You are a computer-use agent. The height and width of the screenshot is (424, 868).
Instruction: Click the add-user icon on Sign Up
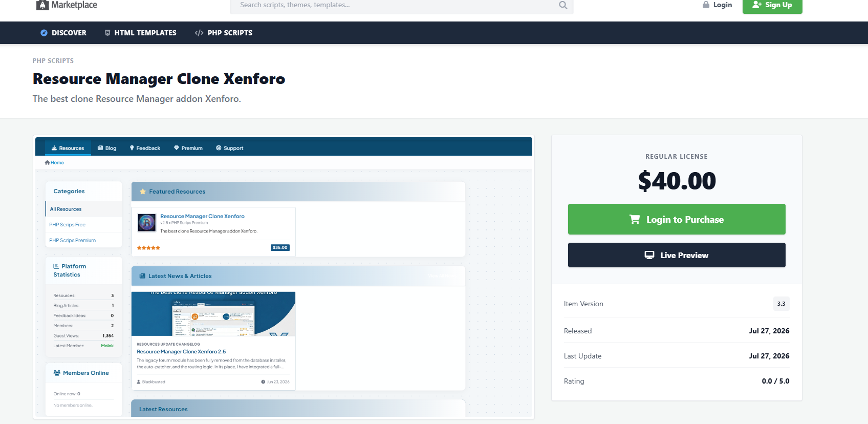coord(757,5)
